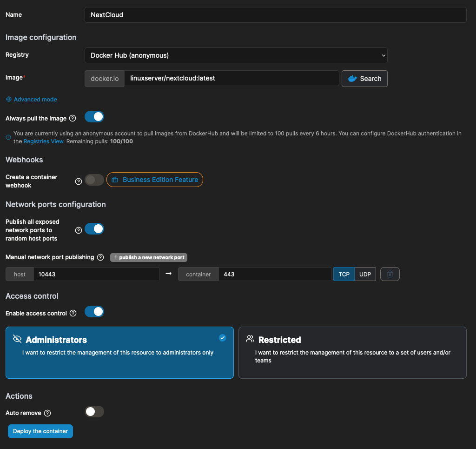The image size is (476, 449).
Task: Click the help icon beside Publish all exposed network ports
Action: 78,230
